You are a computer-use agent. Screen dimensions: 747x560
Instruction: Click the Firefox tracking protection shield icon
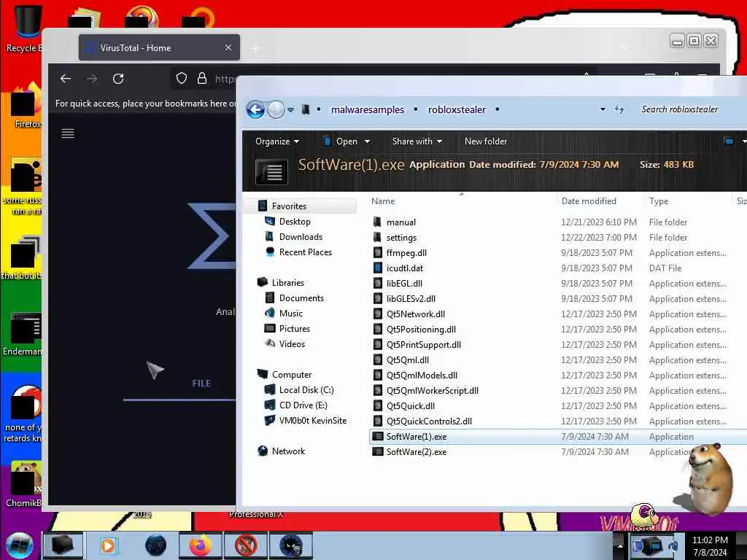point(182,78)
